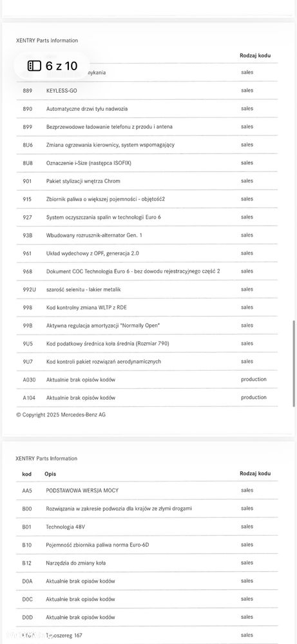
Task: Click the 992U selenite grey paint row
Action: click(147, 289)
